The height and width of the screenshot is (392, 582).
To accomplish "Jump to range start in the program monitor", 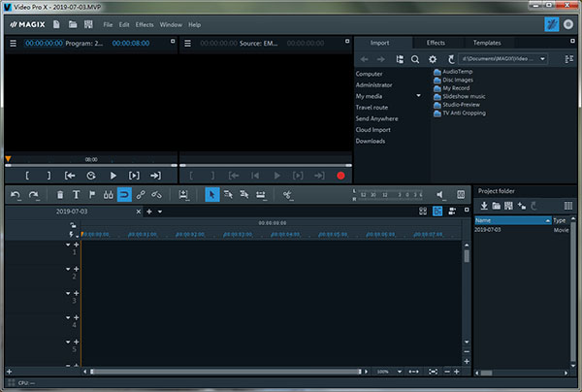I will pyautogui.click(x=70, y=176).
